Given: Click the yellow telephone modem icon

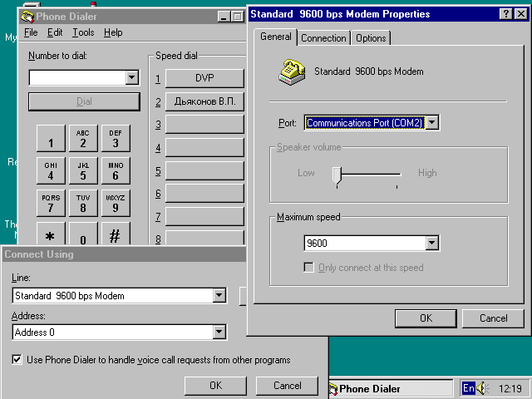Looking at the screenshot, I should click(x=292, y=71).
